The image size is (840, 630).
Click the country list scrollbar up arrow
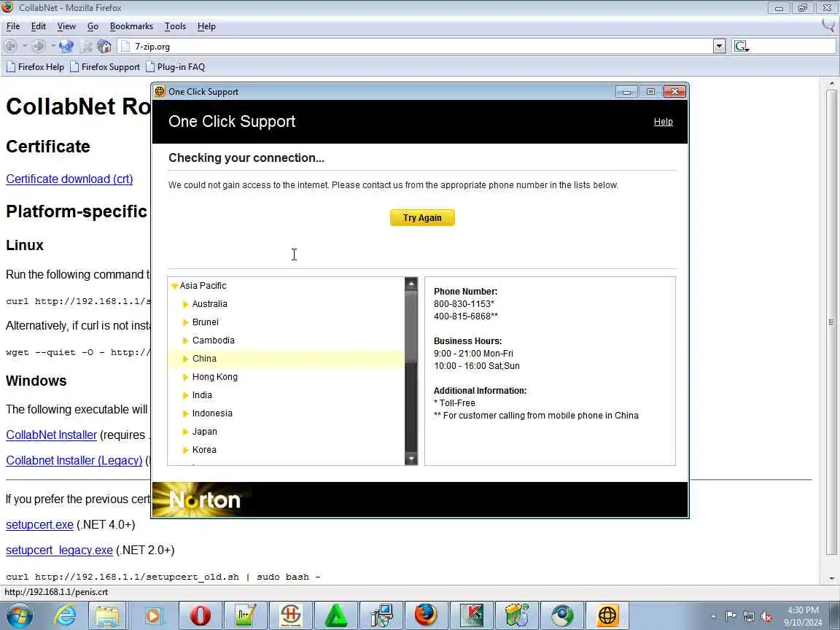click(x=411, y=284)
